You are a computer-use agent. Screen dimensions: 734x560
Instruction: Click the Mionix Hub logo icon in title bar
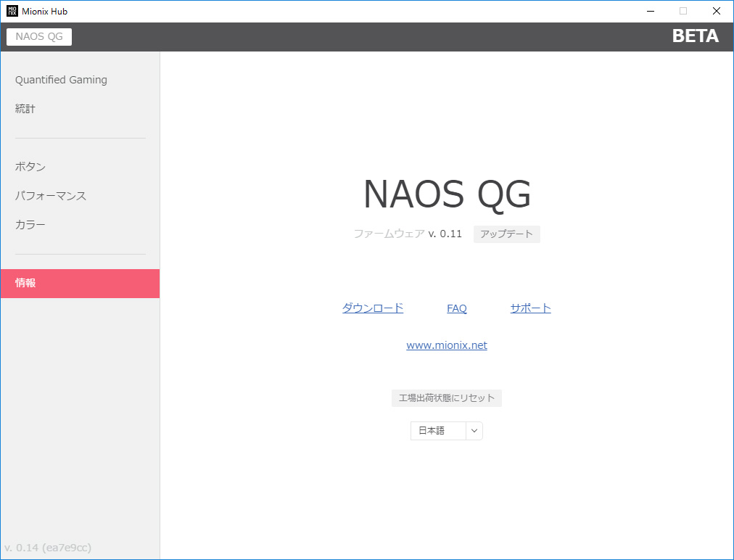tap(12, 11)
